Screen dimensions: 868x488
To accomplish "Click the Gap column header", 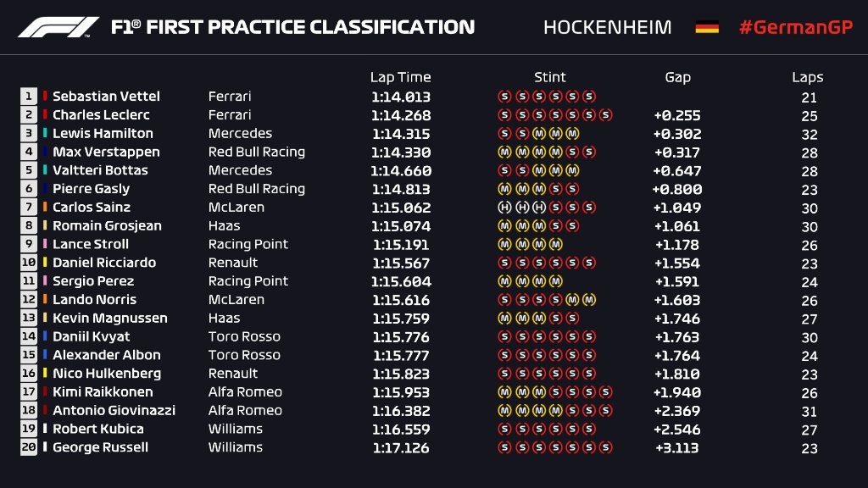I will (x=677, y=77).
